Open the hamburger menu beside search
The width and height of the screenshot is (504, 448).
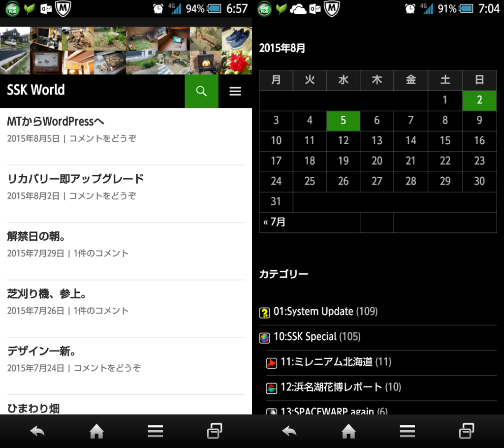(235, 91)
